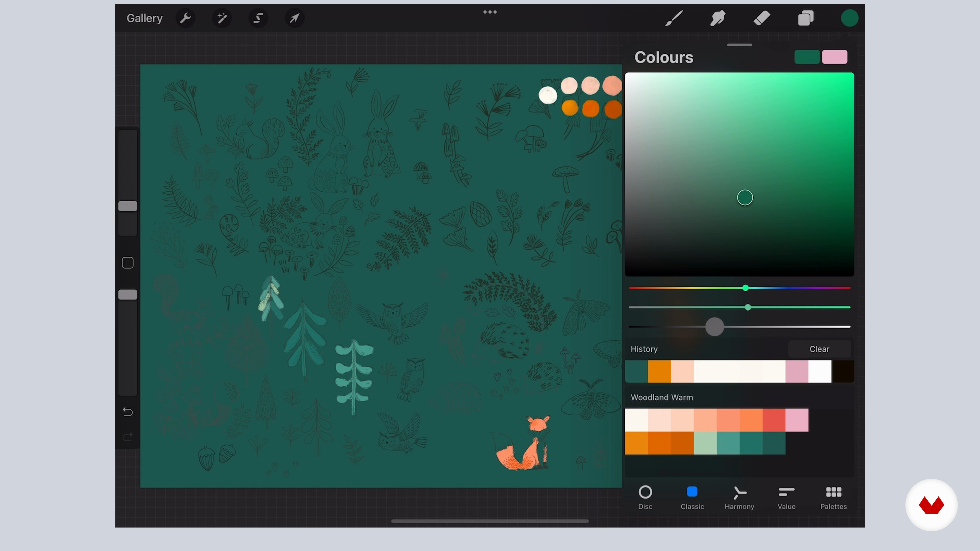The height and width of the screenshot is (551, 980).
Task: Switch to the Harmony colour tab
Action: [739, 497]
